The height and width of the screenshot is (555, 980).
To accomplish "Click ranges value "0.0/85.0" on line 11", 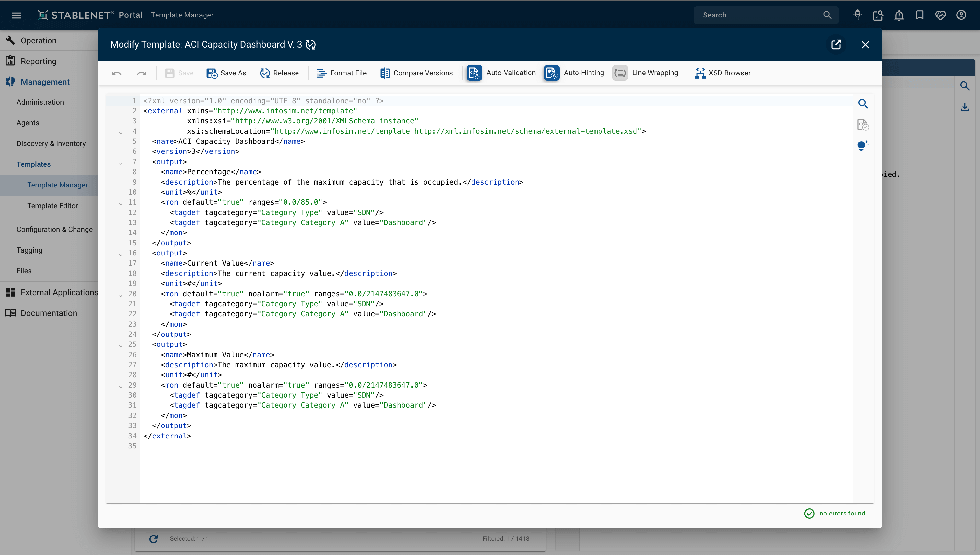I will point(300,202).
